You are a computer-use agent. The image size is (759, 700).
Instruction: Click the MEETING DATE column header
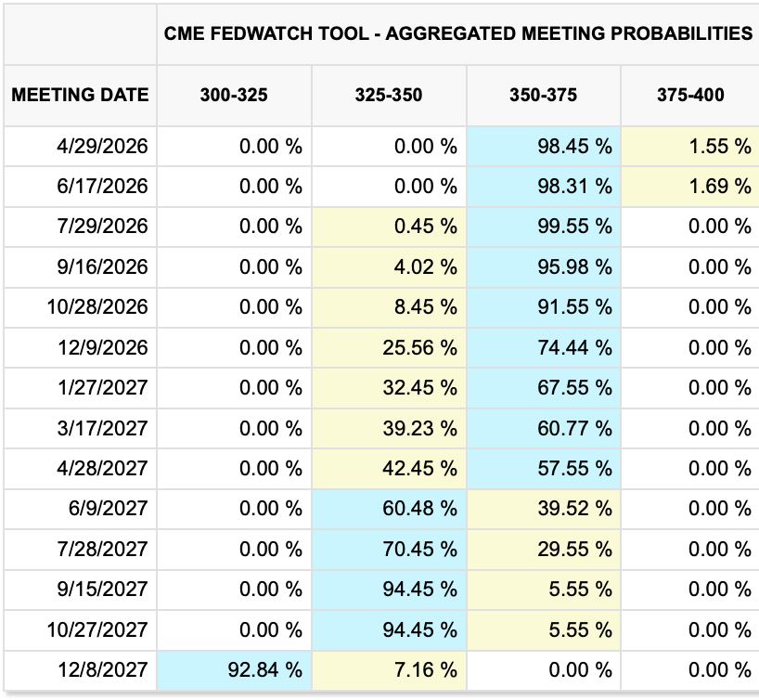[x=80, y=95]
